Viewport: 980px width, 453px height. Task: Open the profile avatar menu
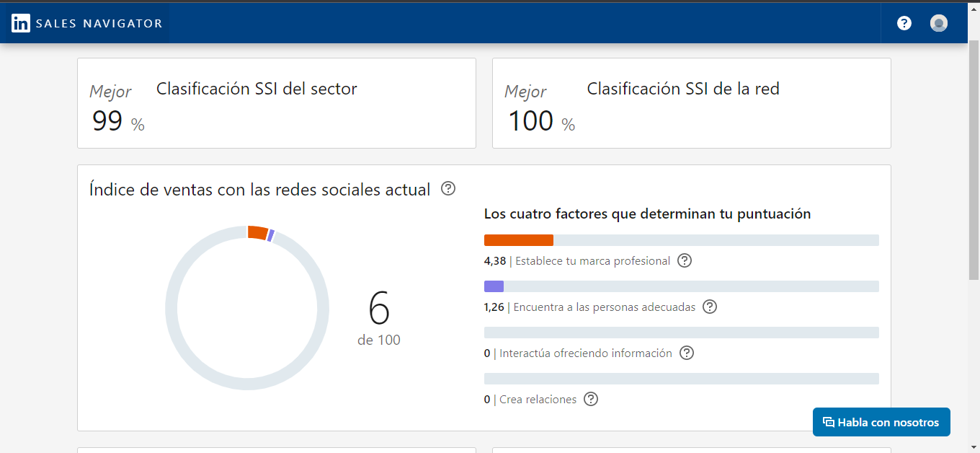point(939,23)
